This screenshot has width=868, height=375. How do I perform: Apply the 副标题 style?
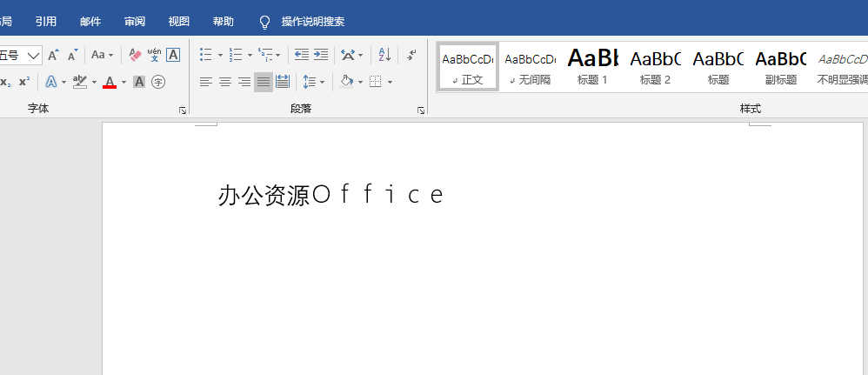click(x=780, y=66)
